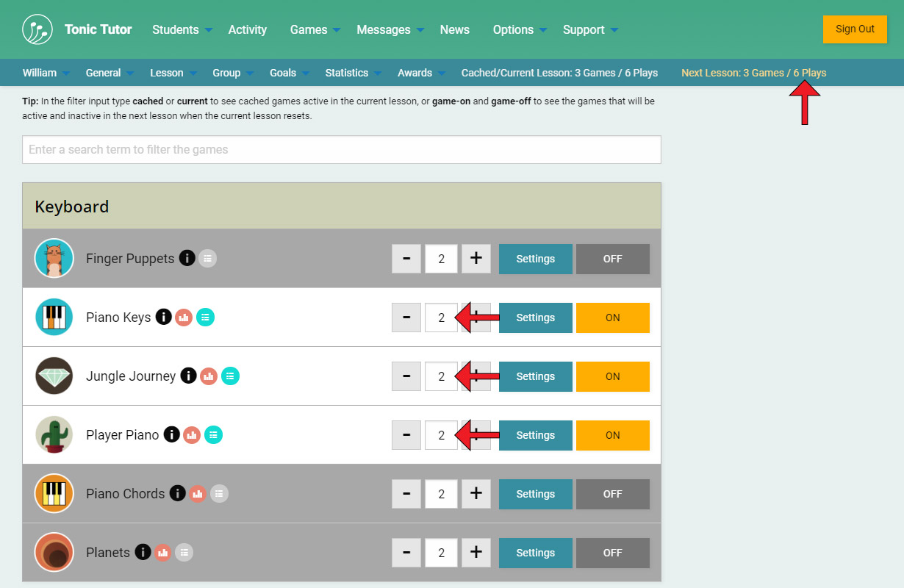Open Piano Chords info icon
The width and height of the screenshot is (904, 588).
[178, 493]
